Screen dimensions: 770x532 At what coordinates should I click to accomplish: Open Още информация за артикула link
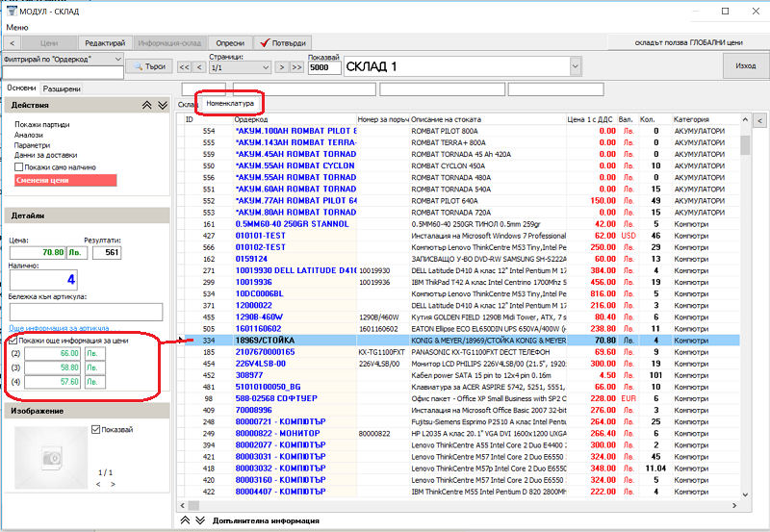[59, 328]
